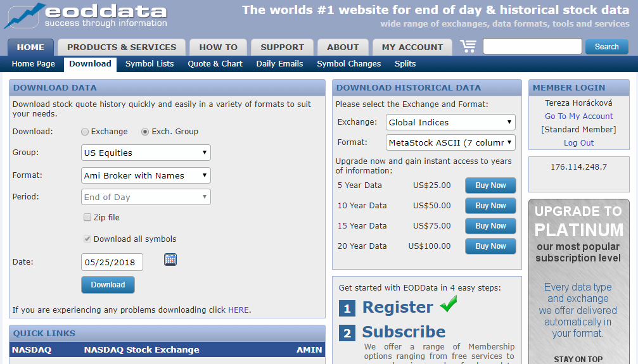Buy Now for 20 Year Data
This screenshot has width=638, height=364.
[490, 246]
